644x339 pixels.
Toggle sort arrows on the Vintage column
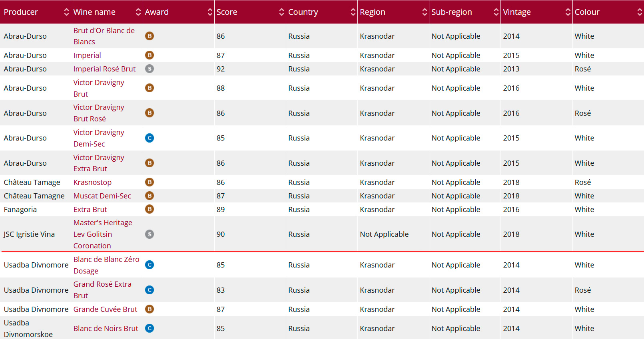568,12
